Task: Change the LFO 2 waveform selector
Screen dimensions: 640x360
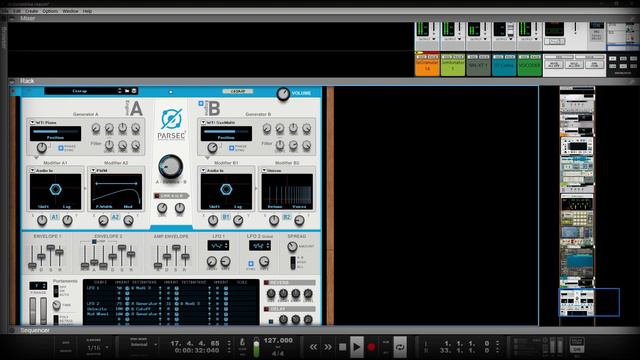Action: 260,245
